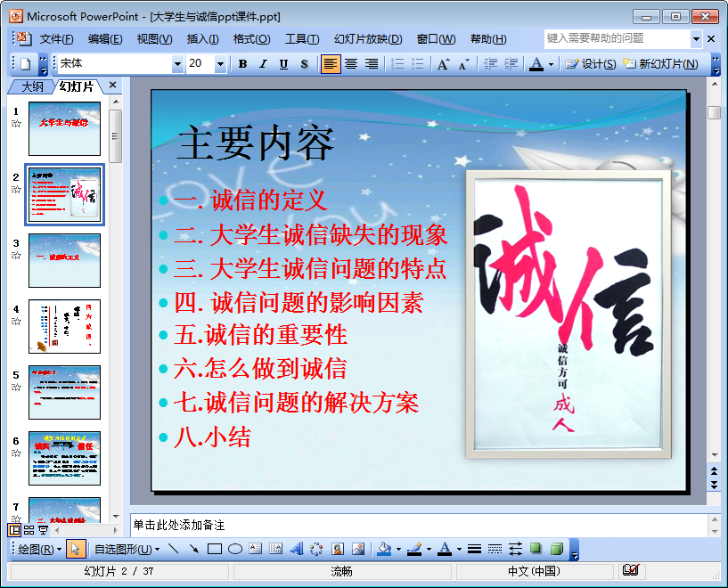Align text left
Screen dimensions: 728x588
point(331,64)
